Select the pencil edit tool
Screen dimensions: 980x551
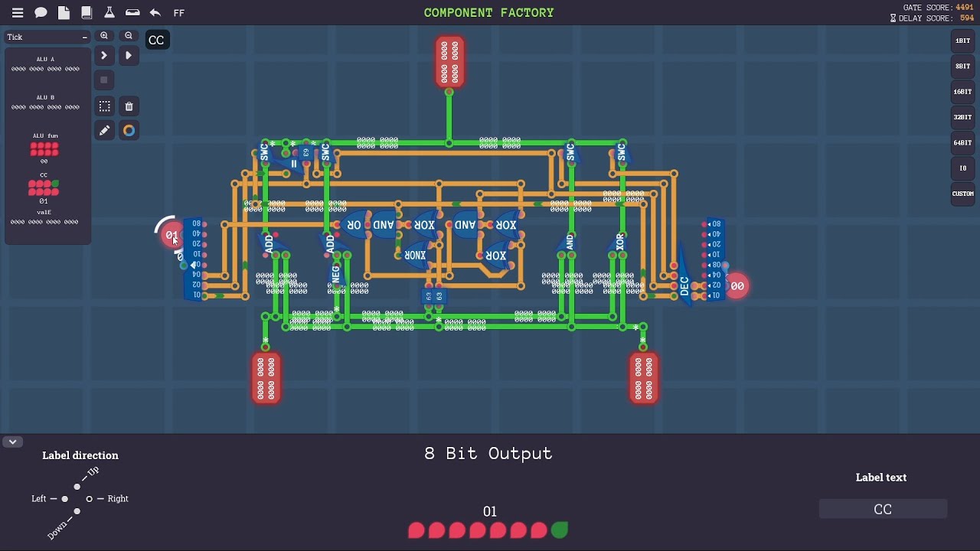(x=104, y=131)
